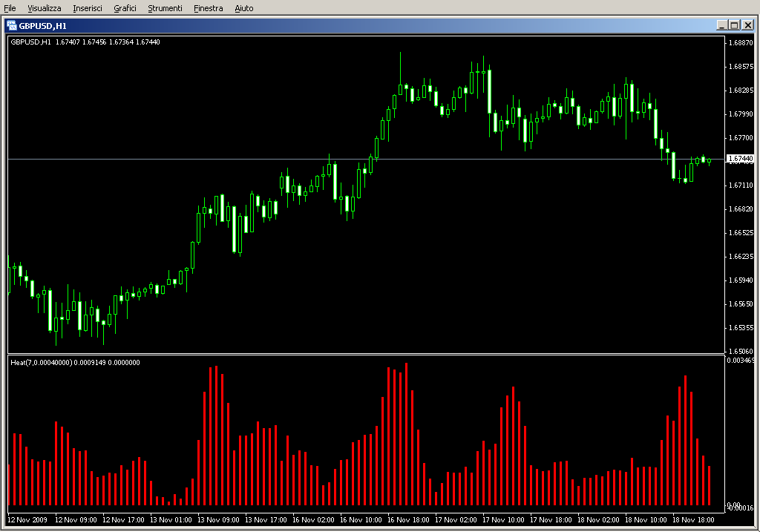Click the 17 Nov 02:00 time label
Viewport: 760px width, 532px height.
[x=456, y=520]
